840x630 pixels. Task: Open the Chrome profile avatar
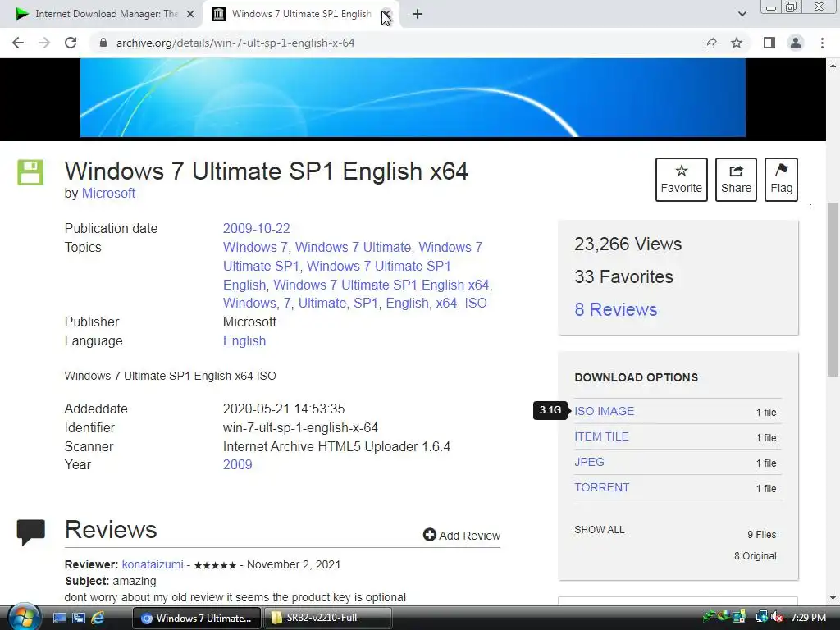796,43
